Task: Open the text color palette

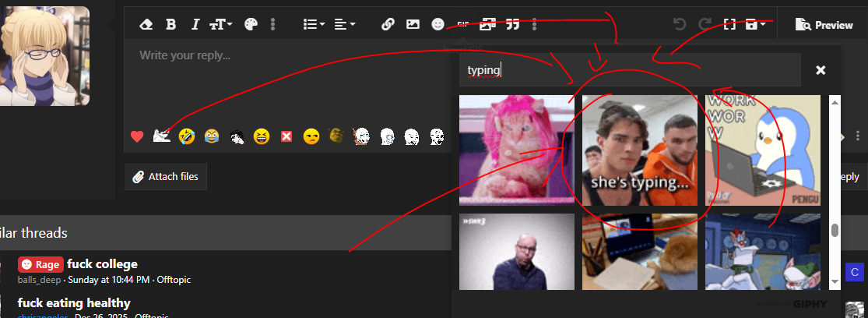Action: (250, 24)
